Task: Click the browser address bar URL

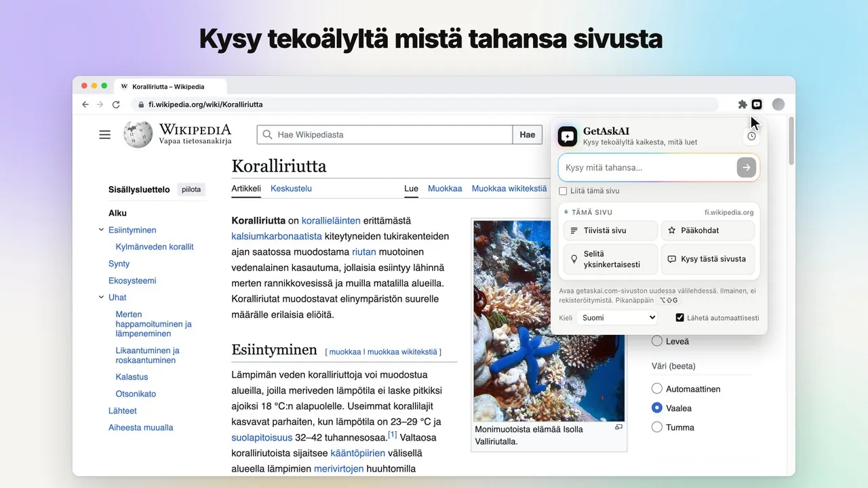Action: point(205,104)
